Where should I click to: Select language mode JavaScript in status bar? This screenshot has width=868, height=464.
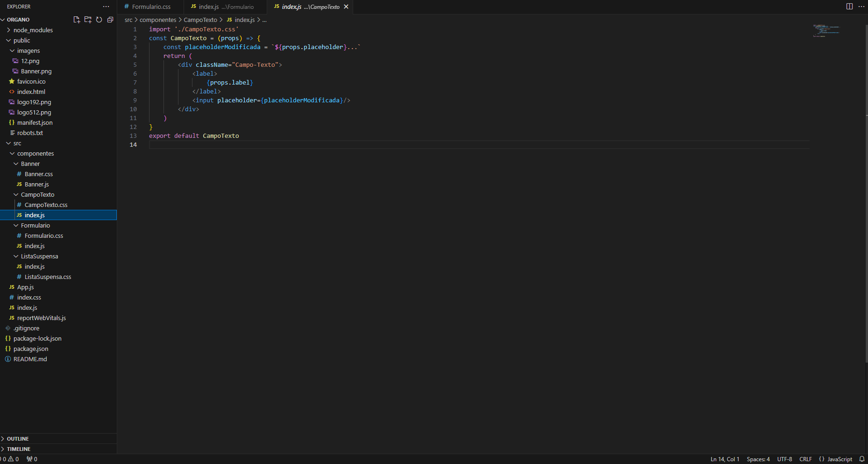point(840,459)
